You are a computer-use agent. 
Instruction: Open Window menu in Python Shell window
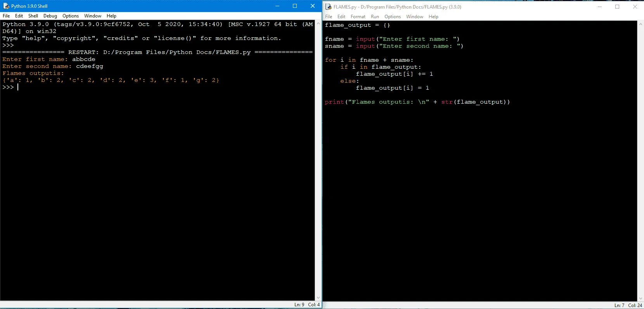[x=93, y=16]
